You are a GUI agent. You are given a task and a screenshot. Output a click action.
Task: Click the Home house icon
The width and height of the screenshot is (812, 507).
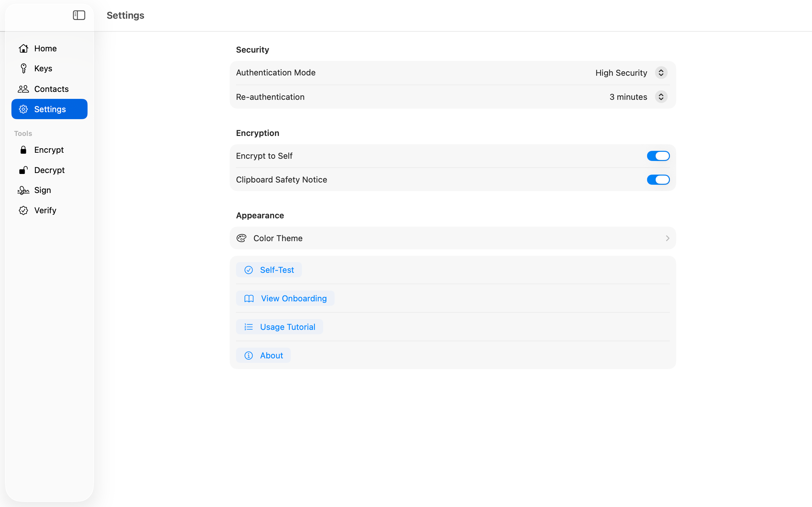click(23, 48)
